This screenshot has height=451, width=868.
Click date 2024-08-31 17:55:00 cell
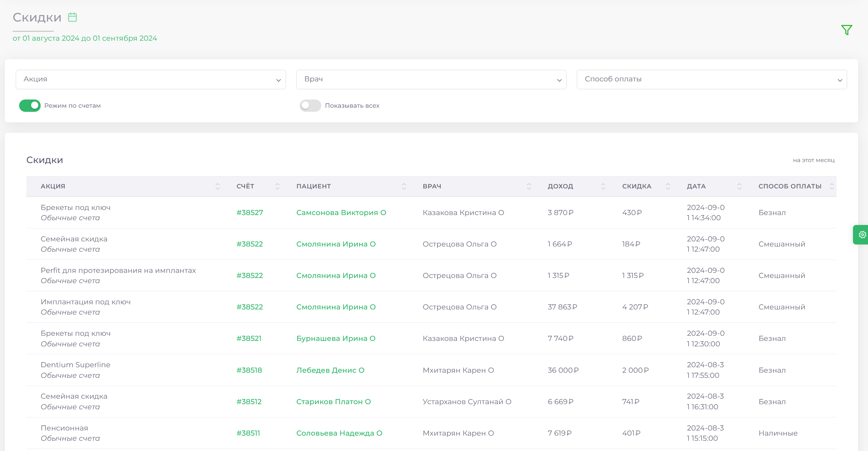click(x=705, y=370)
